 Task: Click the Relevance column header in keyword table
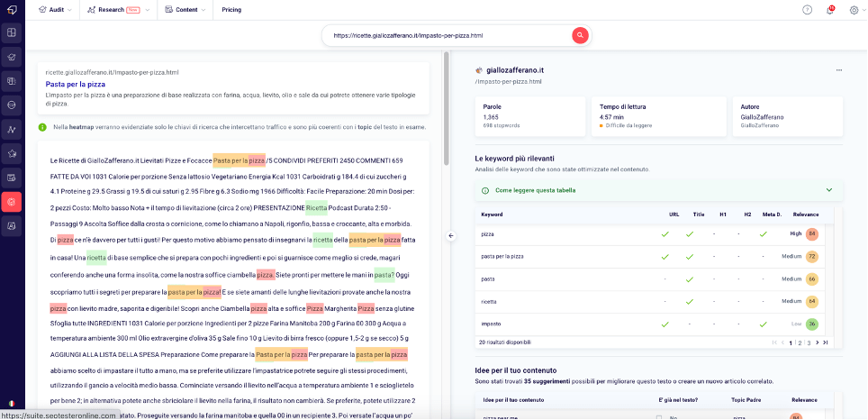pyautogui.click(x=806, y=215)
